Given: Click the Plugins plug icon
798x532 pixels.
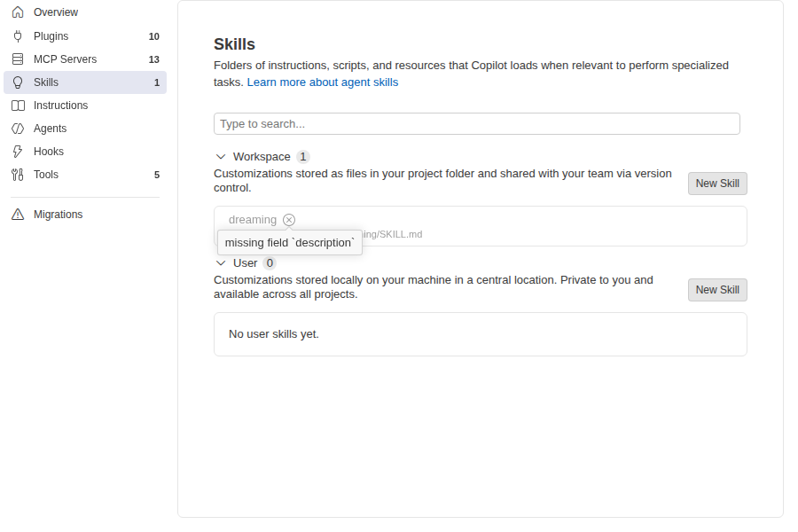Looking at the screenshot, I should tap(18, 36).
